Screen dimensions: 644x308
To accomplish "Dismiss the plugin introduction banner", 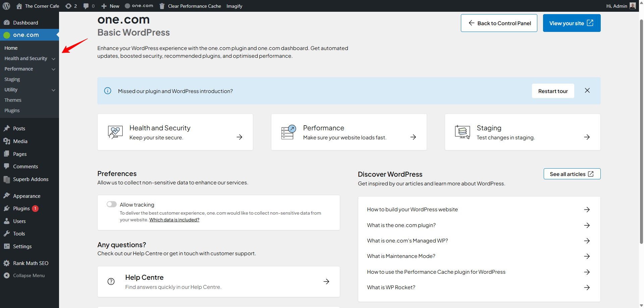I will click(x=587, y=90).
